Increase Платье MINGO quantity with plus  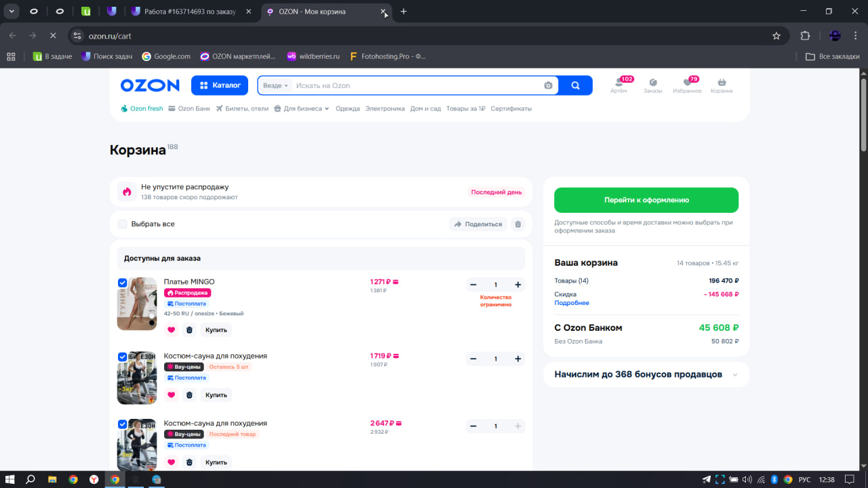518,285
